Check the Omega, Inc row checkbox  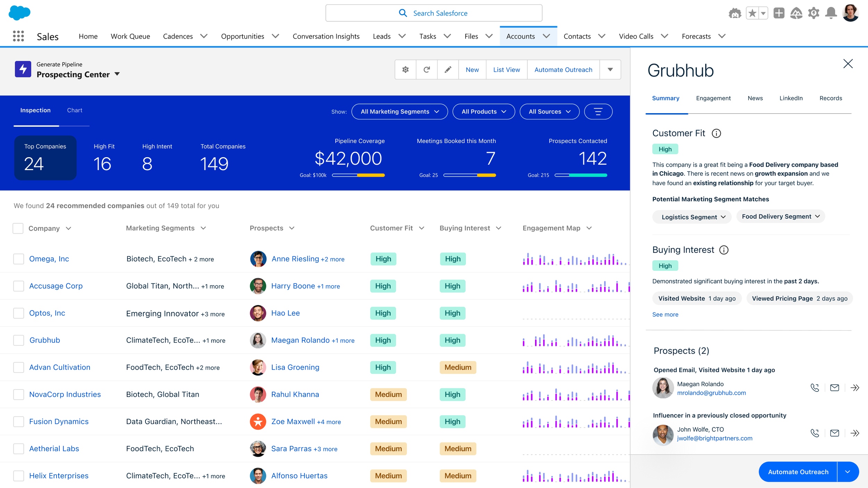point(18,259)
